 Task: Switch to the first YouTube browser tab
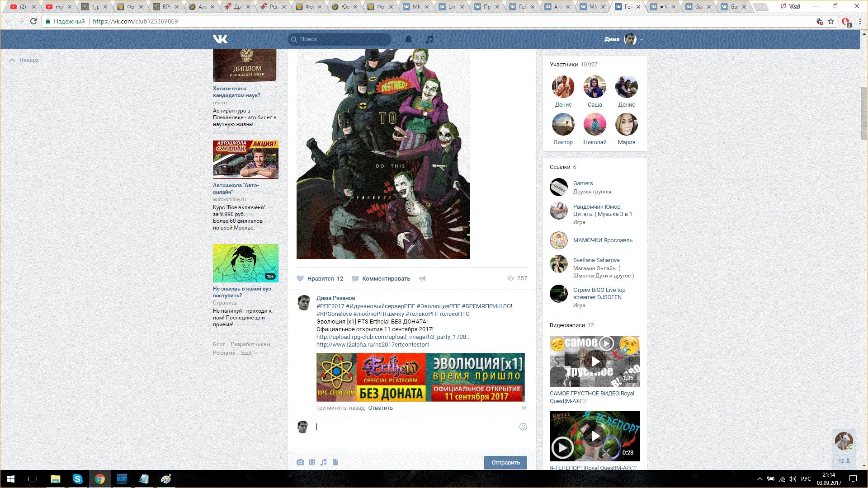pos(23,7)
